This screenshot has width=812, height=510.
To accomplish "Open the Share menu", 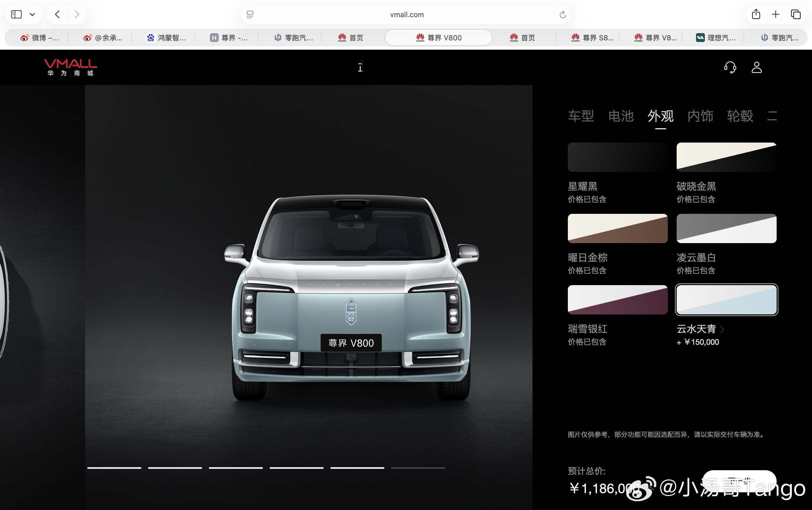I will click(x=756, y=14).
